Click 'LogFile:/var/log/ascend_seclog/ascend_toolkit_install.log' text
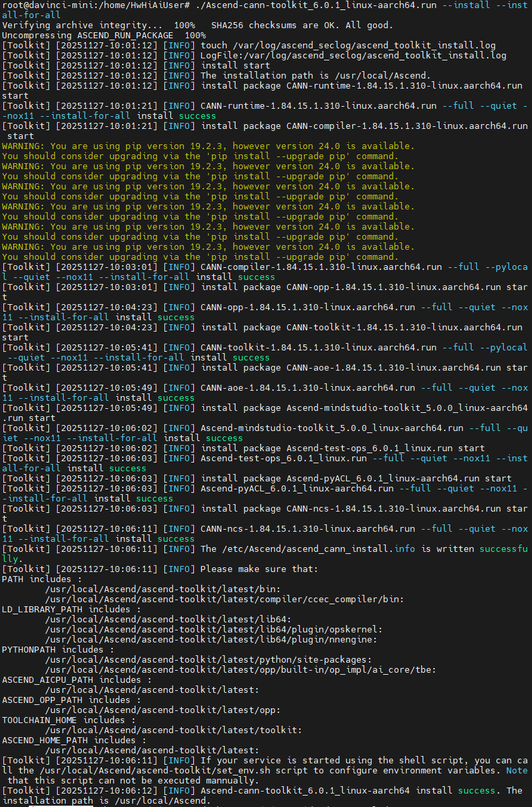This screenshot has height=807, width=532. tap(354, 56)
